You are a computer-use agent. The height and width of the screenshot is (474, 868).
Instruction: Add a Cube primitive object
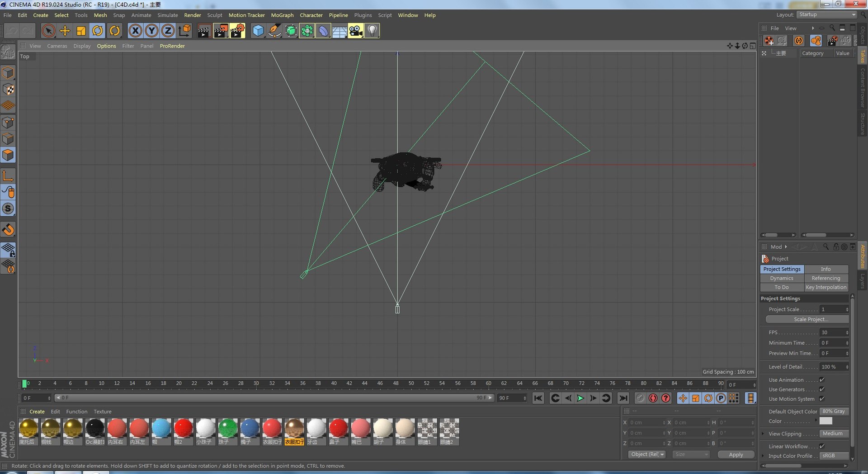(x=258, y=31)
